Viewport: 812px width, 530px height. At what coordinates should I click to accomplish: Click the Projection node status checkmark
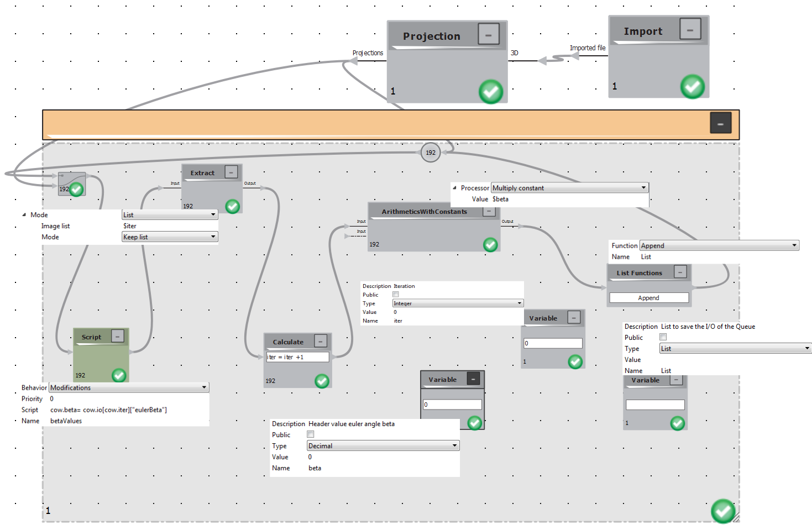tap(491, 91)
